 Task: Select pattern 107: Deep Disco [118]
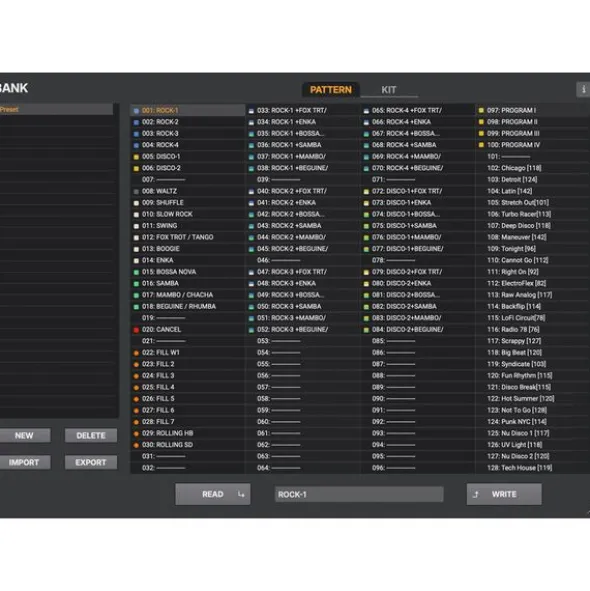pyautogui.click(x=533, y=225)
